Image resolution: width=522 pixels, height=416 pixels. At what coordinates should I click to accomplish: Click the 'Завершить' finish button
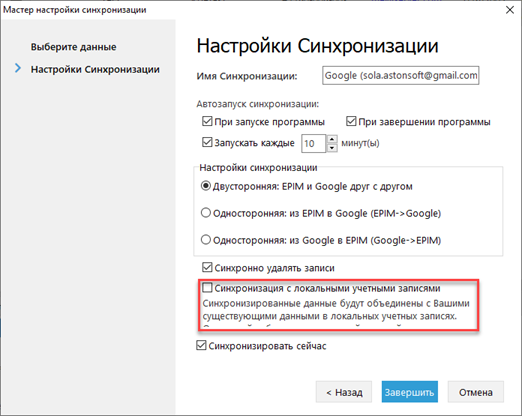pyautogui.click(x=409, y=392)
